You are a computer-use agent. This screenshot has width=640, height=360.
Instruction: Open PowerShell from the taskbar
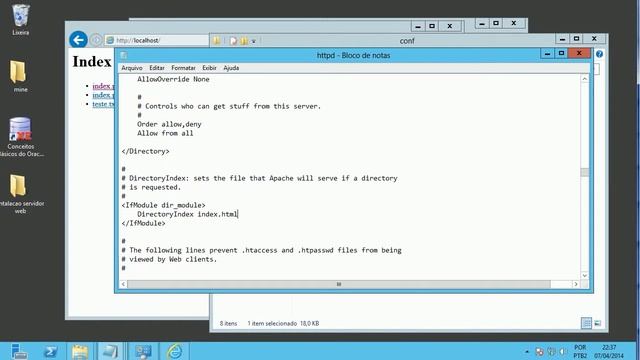(50, 351)
